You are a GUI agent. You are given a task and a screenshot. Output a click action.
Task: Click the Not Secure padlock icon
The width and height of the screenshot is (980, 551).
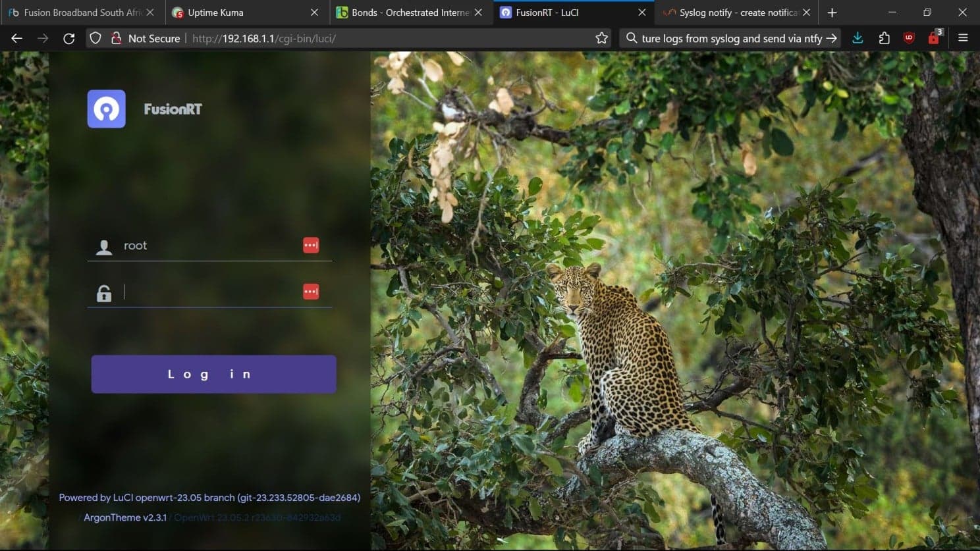(x=117, y=38)
